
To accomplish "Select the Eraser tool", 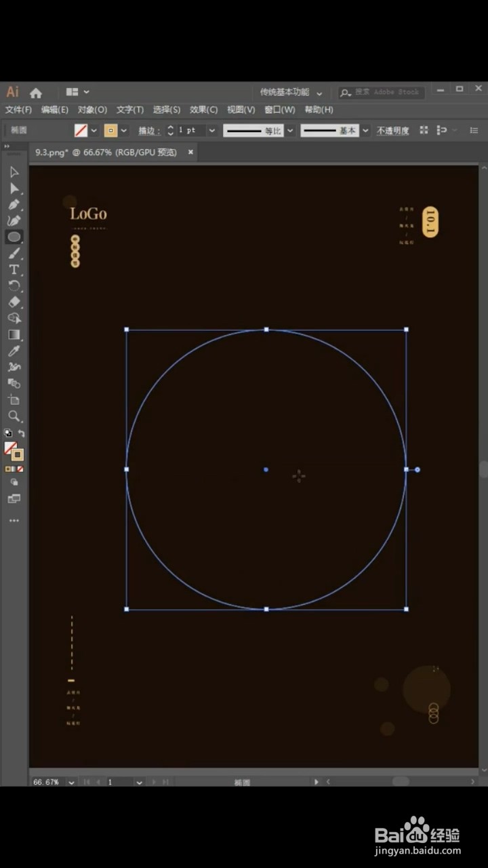I will (14, 302).
